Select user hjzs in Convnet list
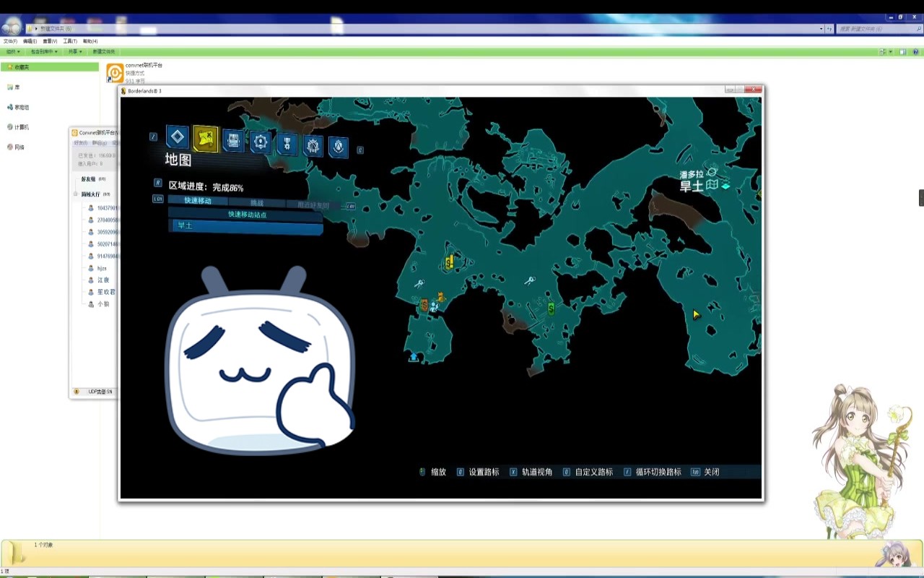Viewport: 924px width, 578px height. point(102,268)
